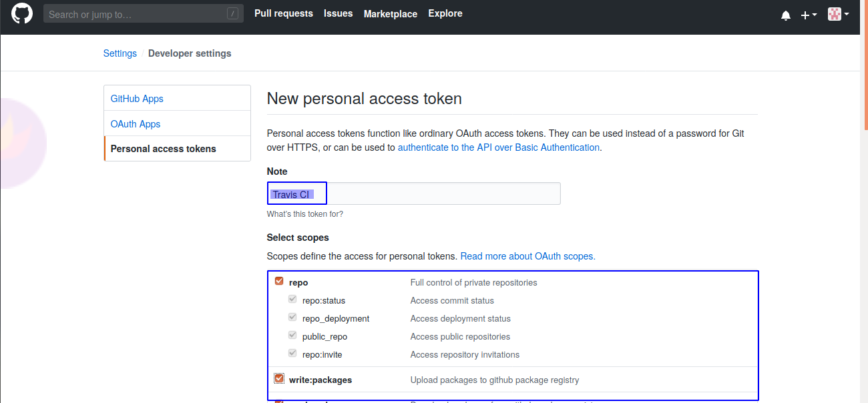
Task: Select Personal access tokens in sidebar
Action: (163, 149)
